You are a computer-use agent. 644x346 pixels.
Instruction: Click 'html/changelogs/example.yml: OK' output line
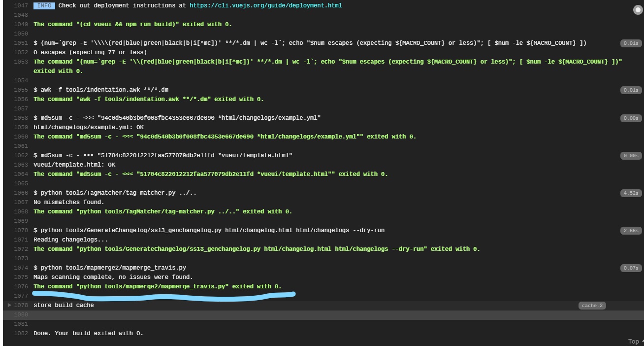(88, 127)
